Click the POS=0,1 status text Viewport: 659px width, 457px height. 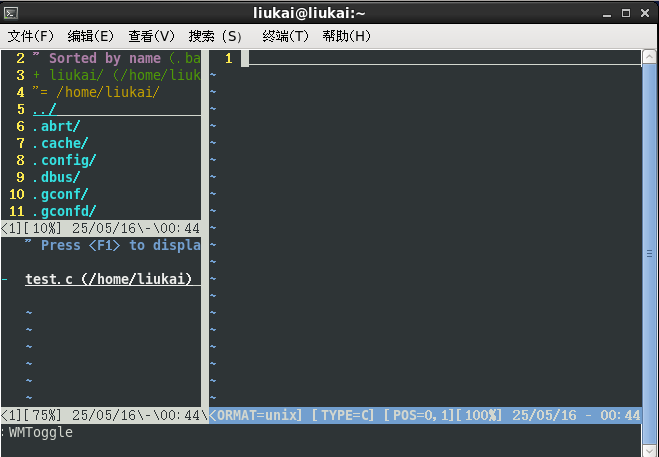[x=419, y=415]
